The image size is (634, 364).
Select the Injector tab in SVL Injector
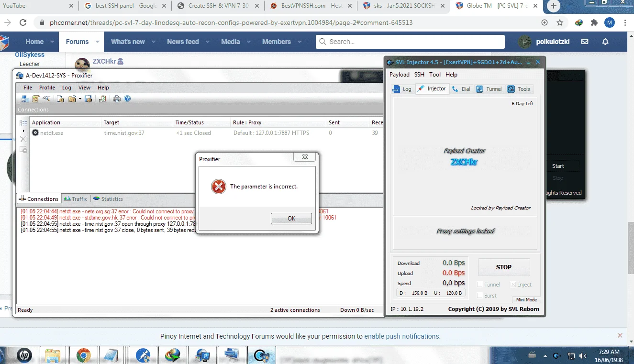click(432, 88)
